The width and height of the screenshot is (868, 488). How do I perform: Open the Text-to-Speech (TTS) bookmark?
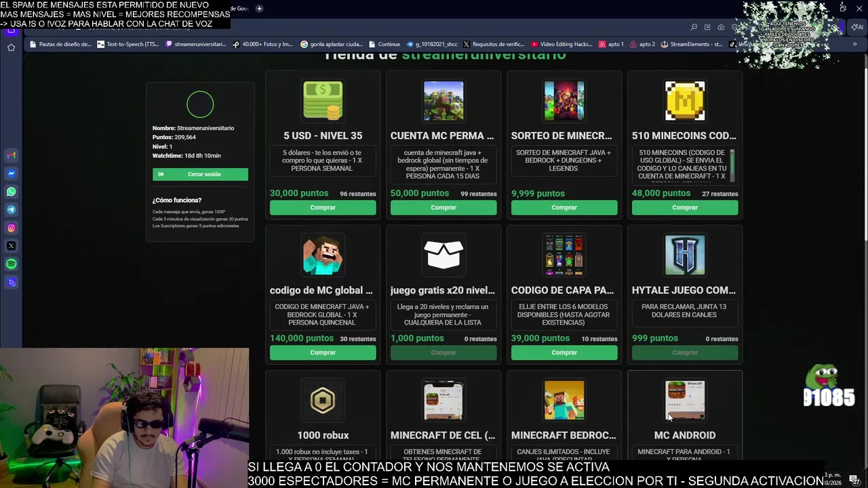click(128, 44)
